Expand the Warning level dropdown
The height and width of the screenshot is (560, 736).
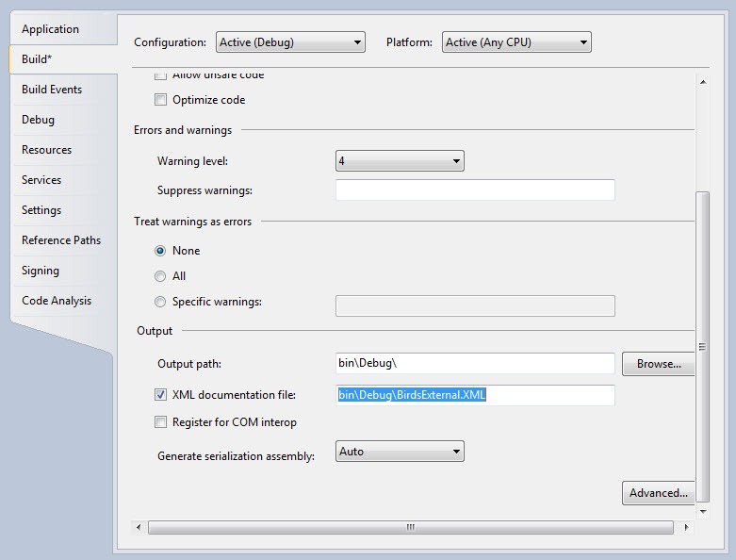coord(400,161)
